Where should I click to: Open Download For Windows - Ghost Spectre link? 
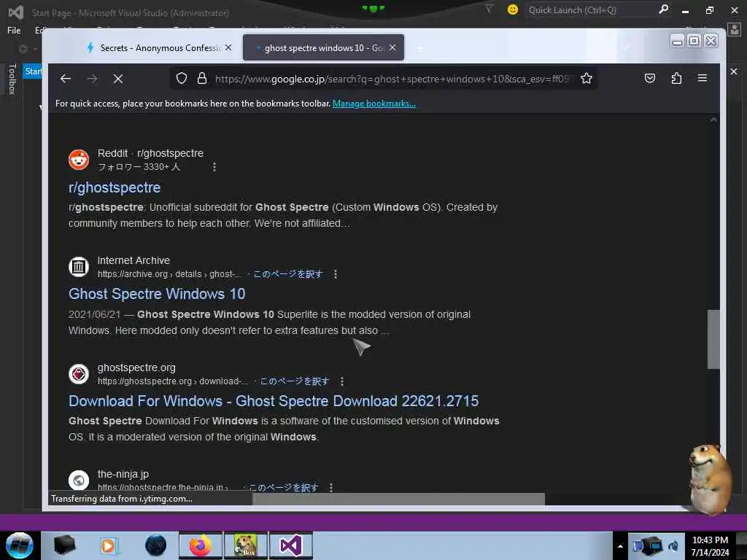(x=274, y=401)
